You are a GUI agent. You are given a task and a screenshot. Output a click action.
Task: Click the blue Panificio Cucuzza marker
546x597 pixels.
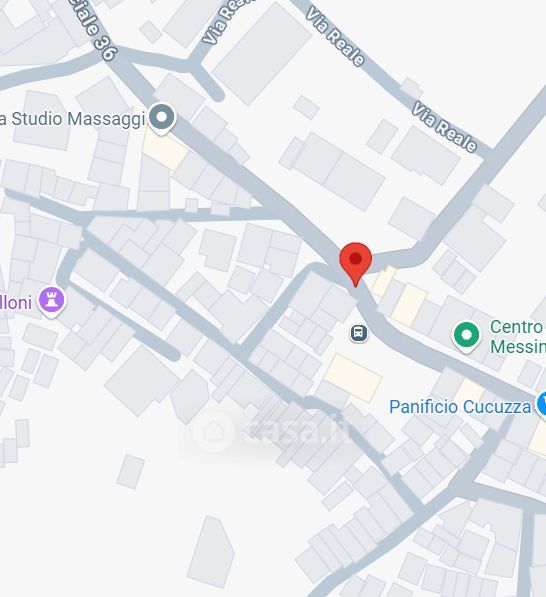542,404
